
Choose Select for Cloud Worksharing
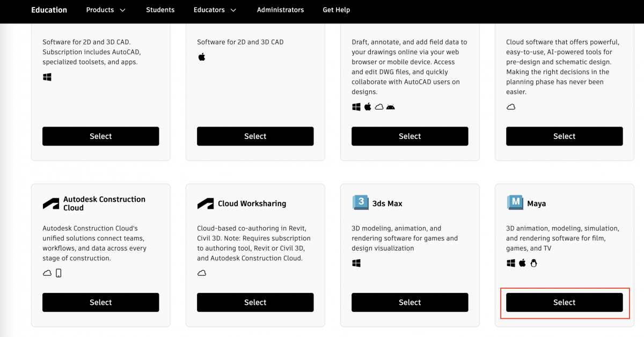coord(255,302)
